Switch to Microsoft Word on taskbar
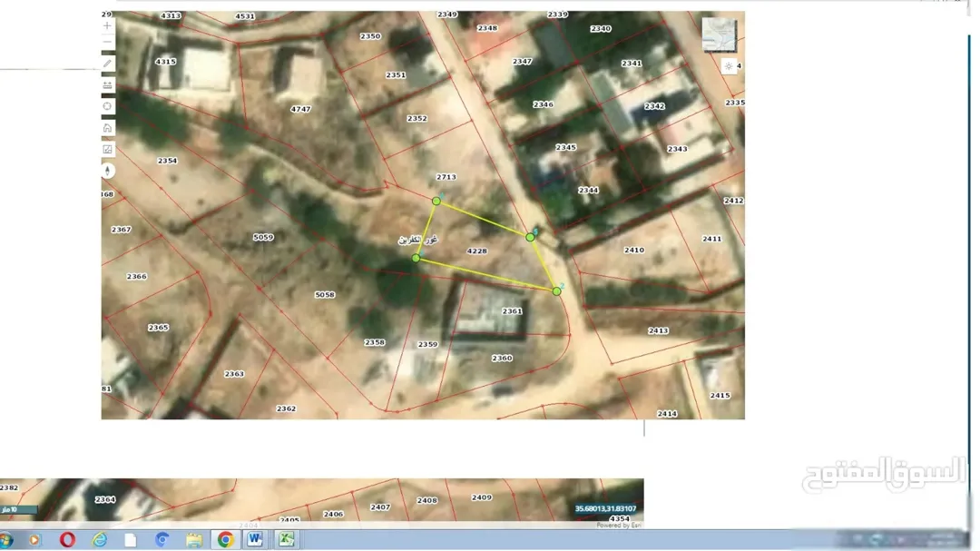980x551 pixels. 255,539
